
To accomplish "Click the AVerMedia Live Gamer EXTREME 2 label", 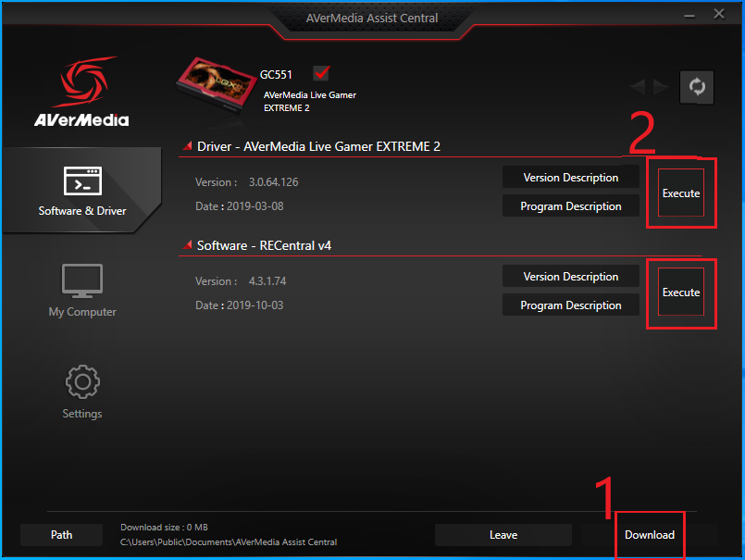I will tap(310, 101).
